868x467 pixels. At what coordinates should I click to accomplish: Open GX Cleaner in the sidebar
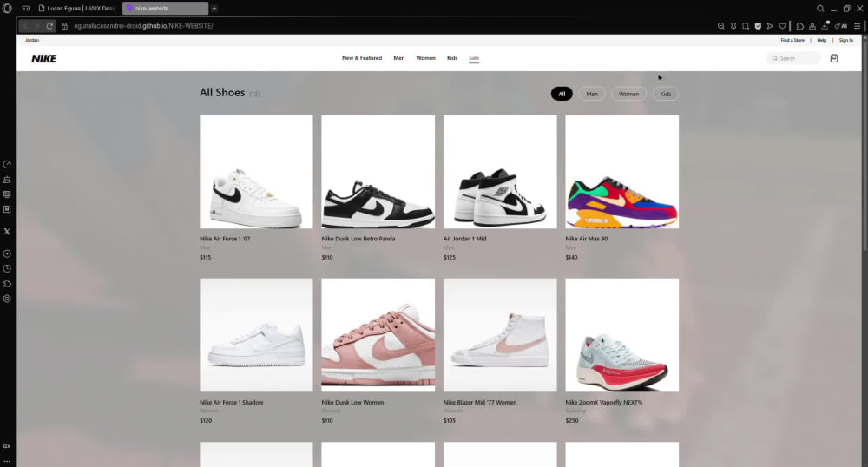tap(7, 180)
